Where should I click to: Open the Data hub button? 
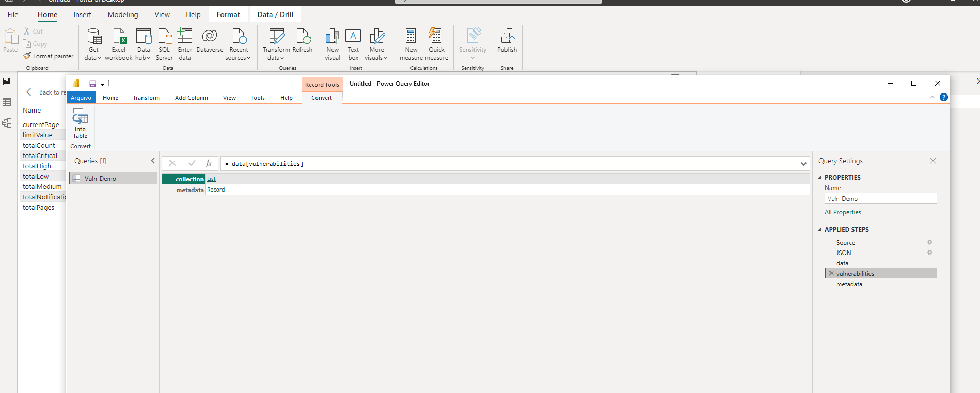tap(144, 44)
